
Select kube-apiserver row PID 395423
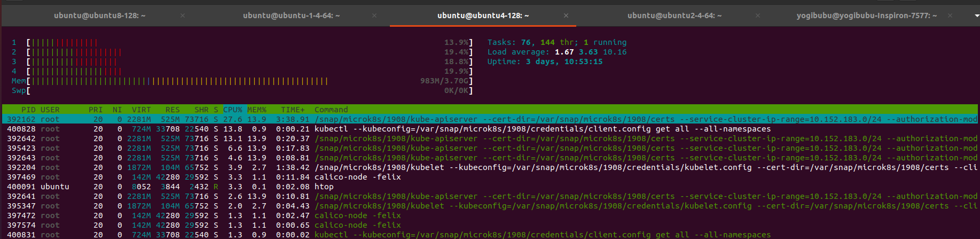490,148
